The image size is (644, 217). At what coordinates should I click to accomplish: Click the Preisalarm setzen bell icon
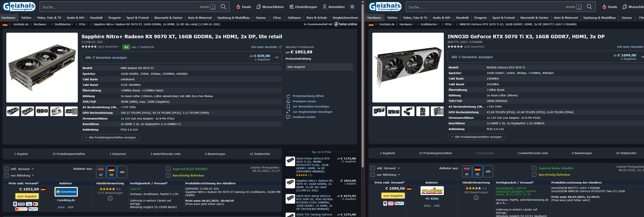(x=288, y=101)
